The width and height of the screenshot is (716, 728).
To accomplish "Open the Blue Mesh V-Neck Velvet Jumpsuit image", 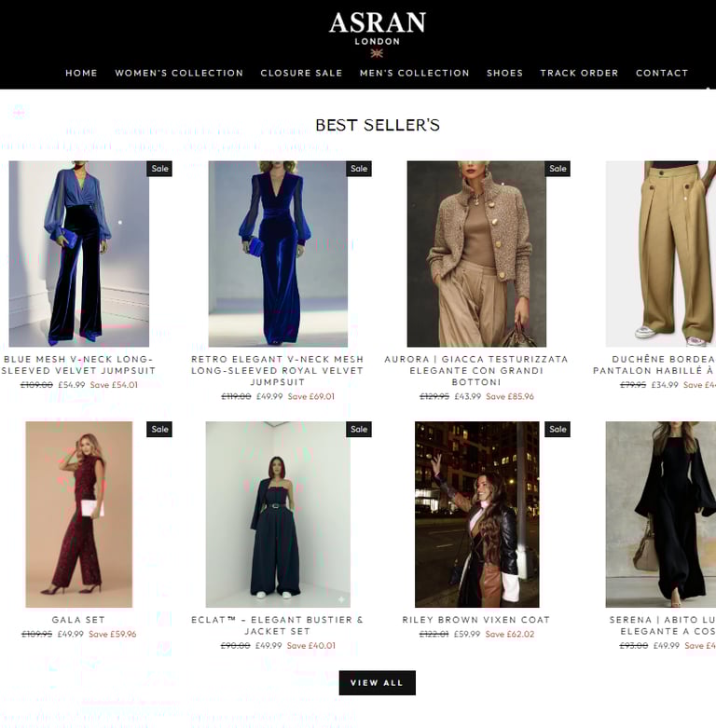I will click(x=79, y=254).
